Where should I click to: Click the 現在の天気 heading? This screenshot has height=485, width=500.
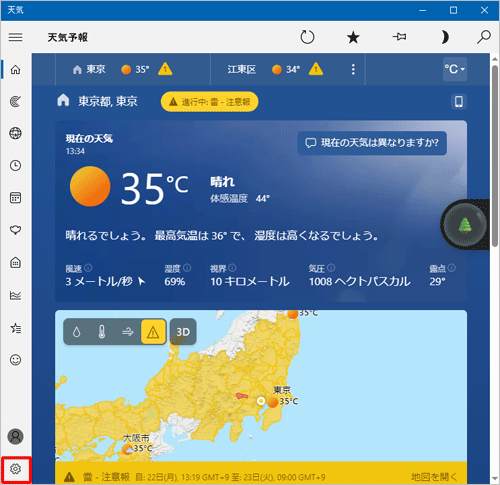(89, 139)
